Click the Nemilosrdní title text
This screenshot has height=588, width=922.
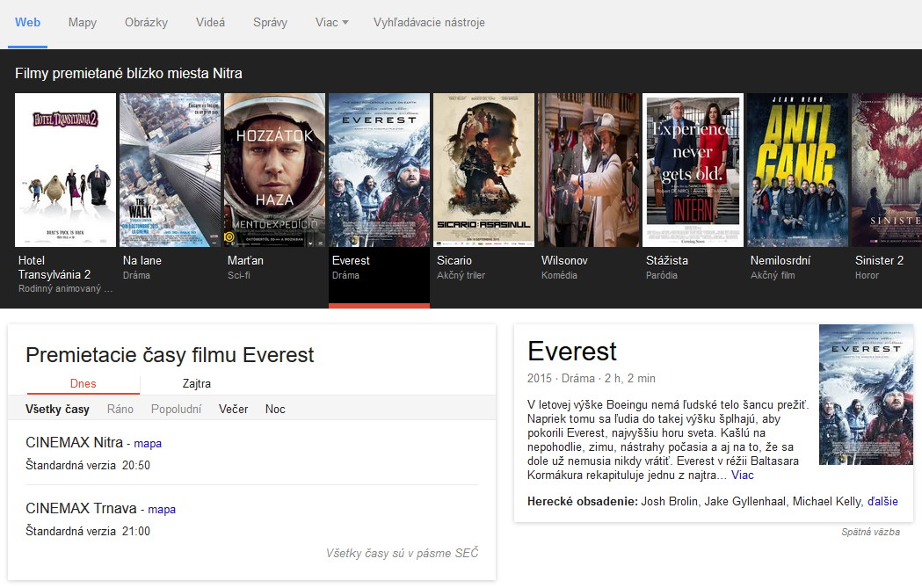pos(780,260)
